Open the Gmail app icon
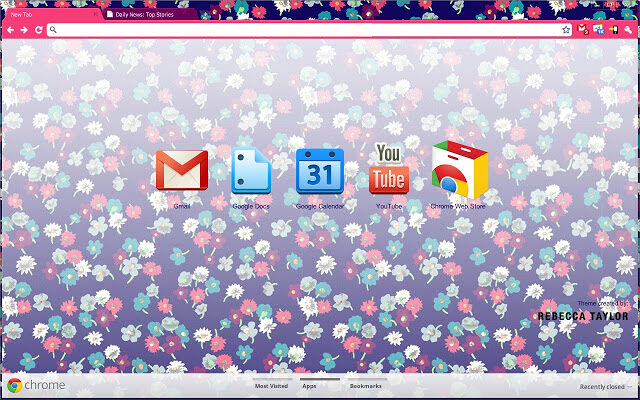640x400 pixels. [x=182, y=170]
